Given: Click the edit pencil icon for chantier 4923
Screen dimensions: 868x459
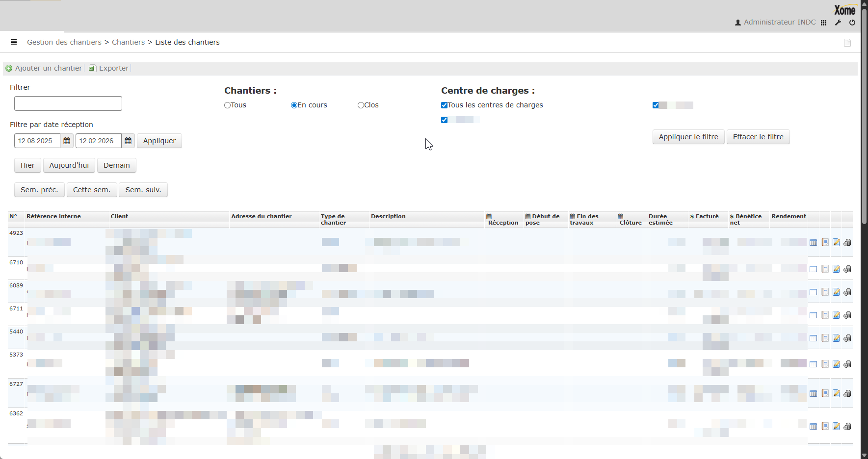Looking at the screenshot, I should tap(836, 243).
